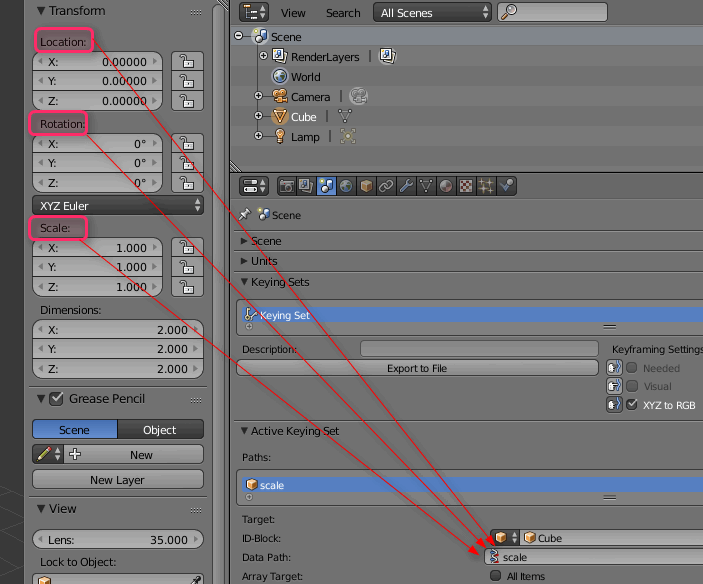Viewport: 703px width, 584px height.
Task: Collapse the Scene tree in outliner
Action: pyautogui.click(x=239, y=36)
